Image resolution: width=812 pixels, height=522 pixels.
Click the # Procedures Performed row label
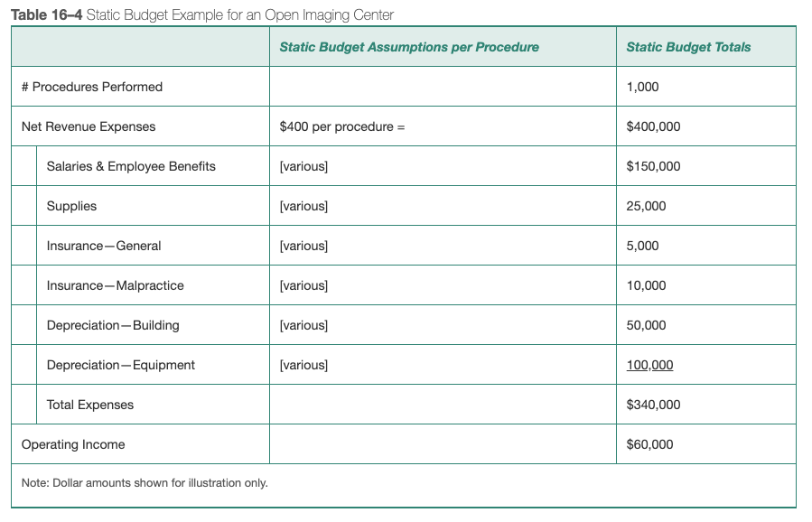point(91,87)
